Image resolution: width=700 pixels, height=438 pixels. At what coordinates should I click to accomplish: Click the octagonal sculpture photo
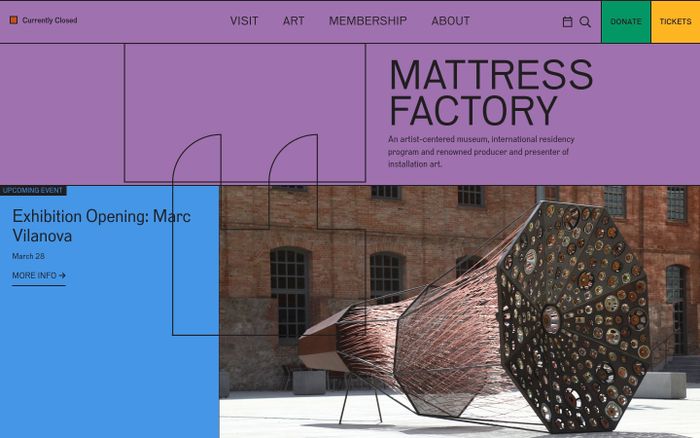(460, 312)
